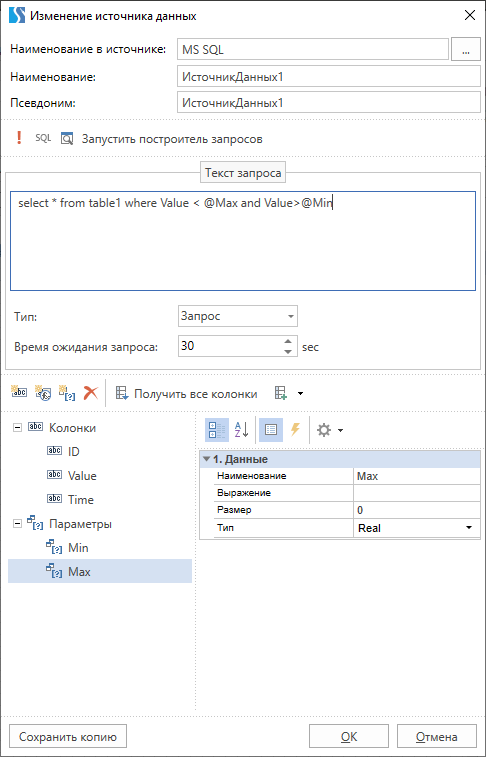Select the Time column in tree
Image resolution: width=486 pixels, height=757 pixels.
81,500
